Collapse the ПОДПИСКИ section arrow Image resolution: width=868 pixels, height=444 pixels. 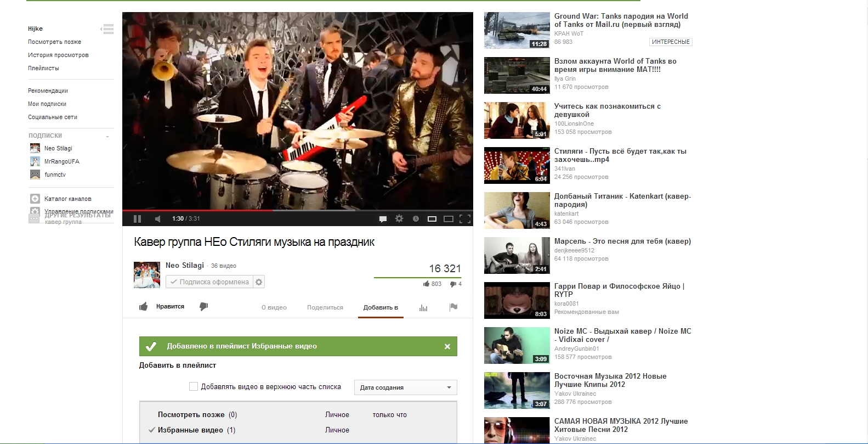coord(107,136)
